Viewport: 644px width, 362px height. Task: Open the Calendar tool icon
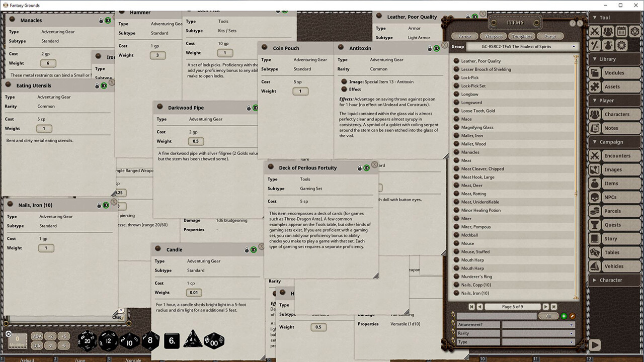point(621,31)
